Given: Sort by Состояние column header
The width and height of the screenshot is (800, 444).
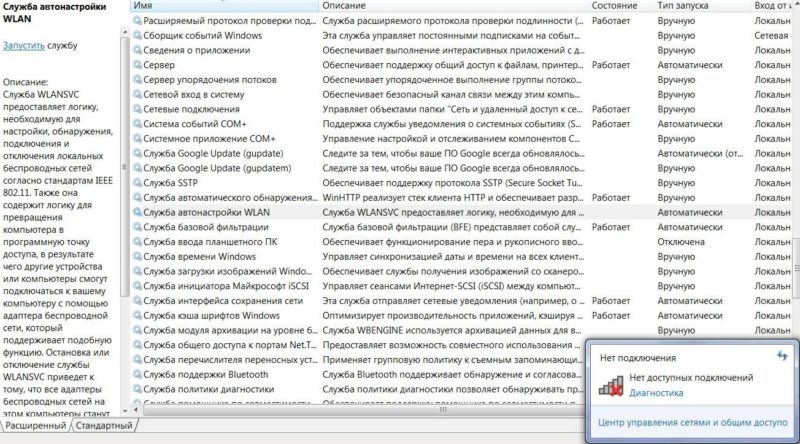Looking at the screenshot, I should [x=621, y=6].
